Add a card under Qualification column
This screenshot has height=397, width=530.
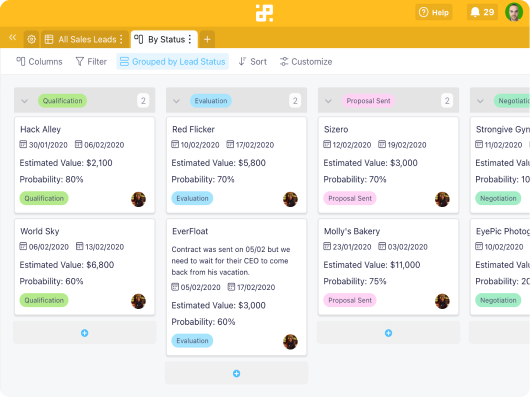[x=85, y=333]
